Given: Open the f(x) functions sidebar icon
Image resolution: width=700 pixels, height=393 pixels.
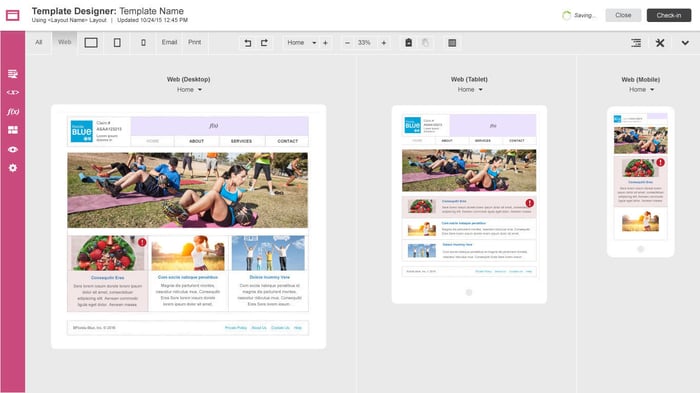Looking at the screenshot, I should [x=12, y=111].
